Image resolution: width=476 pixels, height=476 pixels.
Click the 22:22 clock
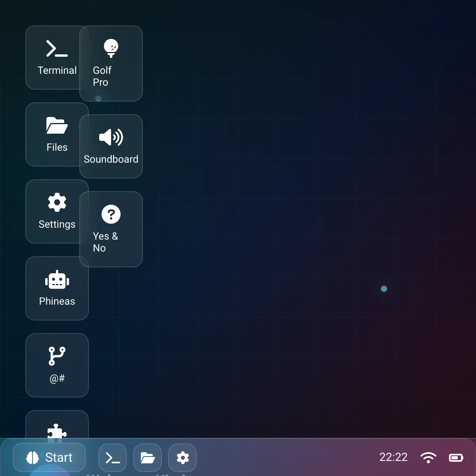(x=393, y=457)
